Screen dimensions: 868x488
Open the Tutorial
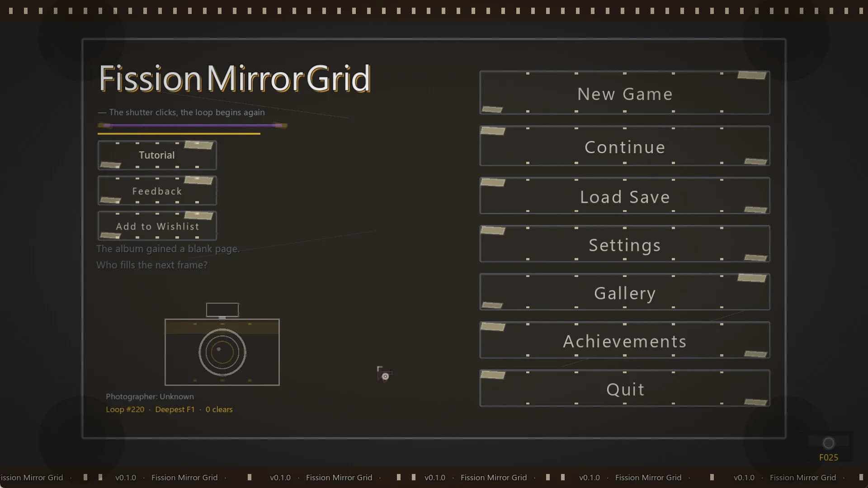[x=157, y=155]
